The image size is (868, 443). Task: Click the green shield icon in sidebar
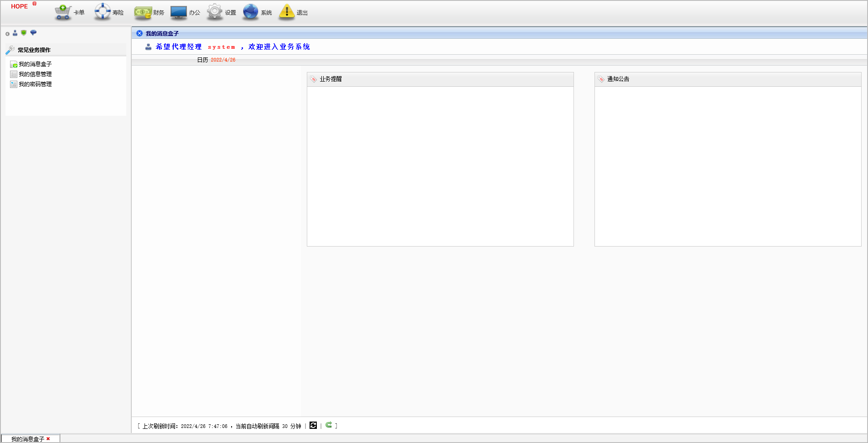[x=24, y=33]
